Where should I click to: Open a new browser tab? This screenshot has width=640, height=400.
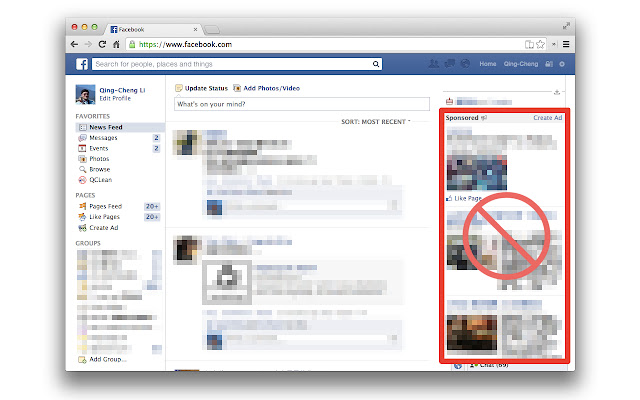tap(212, 30)
